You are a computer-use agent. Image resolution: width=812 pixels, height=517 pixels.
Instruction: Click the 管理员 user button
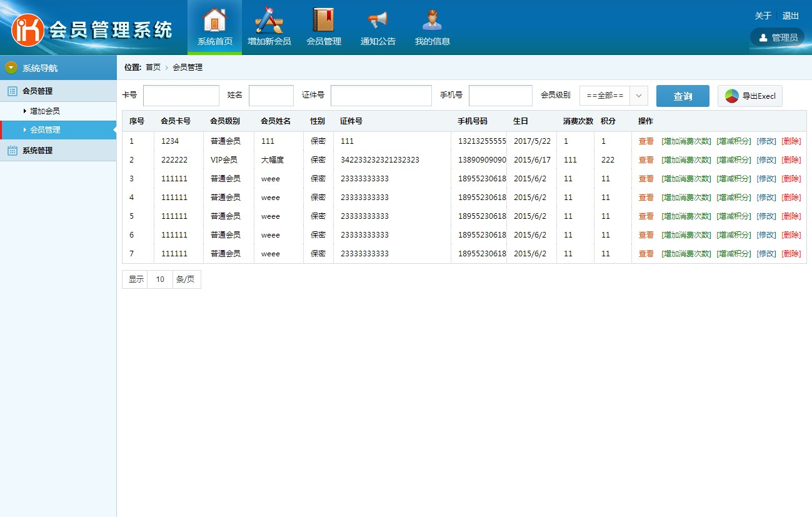point(777,38)
